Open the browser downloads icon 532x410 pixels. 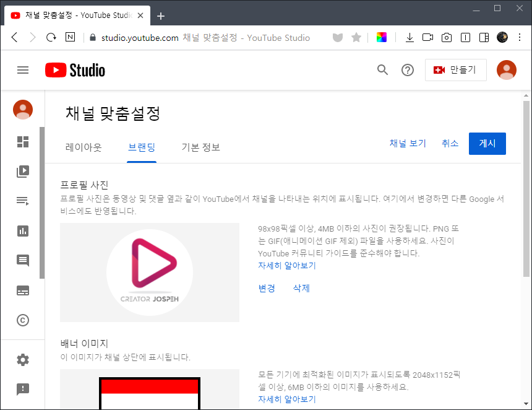(x=410, y=37)
